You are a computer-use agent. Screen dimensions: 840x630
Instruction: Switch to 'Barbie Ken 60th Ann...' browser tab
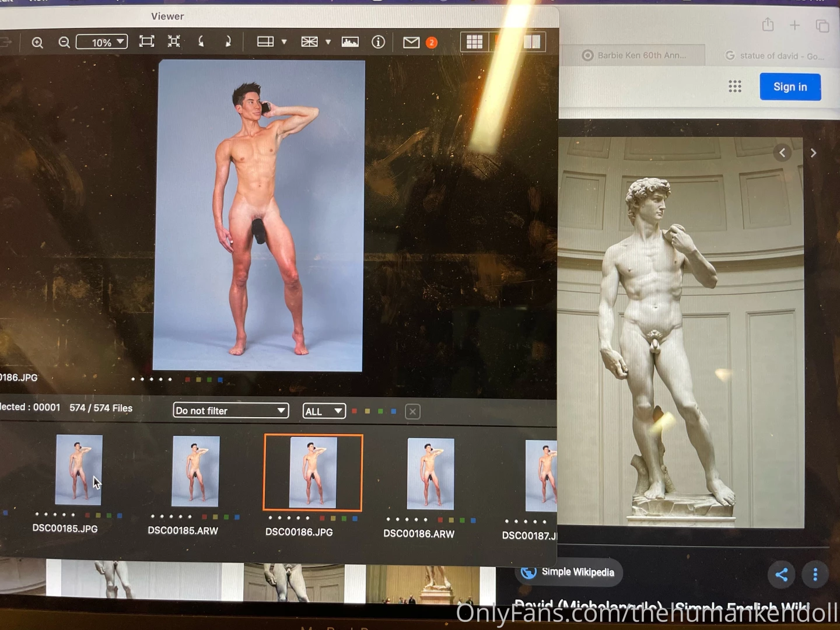coord(635,55)
